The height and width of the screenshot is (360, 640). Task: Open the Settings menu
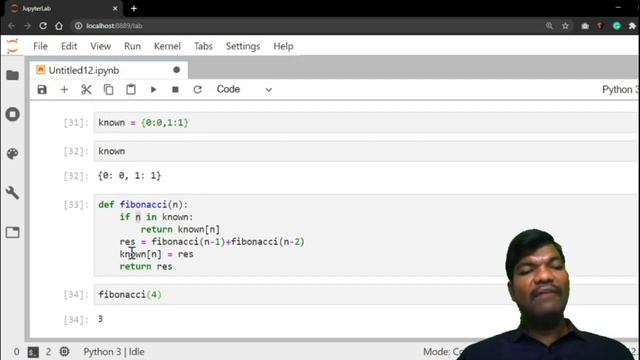243,46
